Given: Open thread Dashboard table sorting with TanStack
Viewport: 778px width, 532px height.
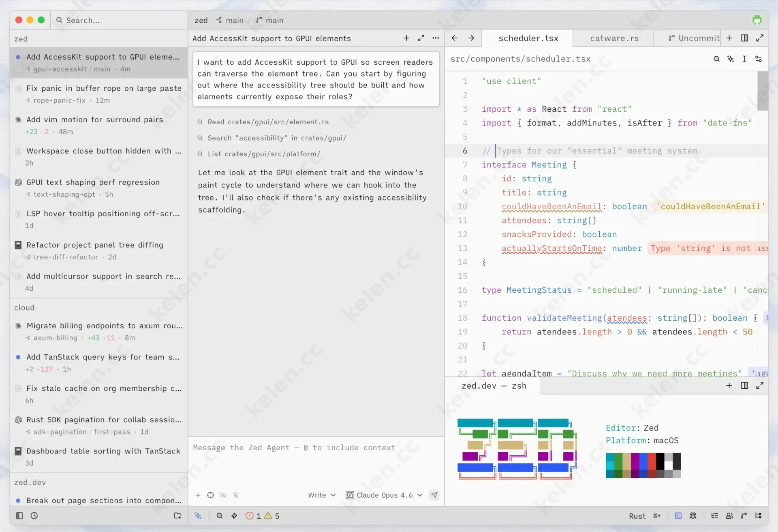Looking at the screenshot, I should click(x=98, y=457).
